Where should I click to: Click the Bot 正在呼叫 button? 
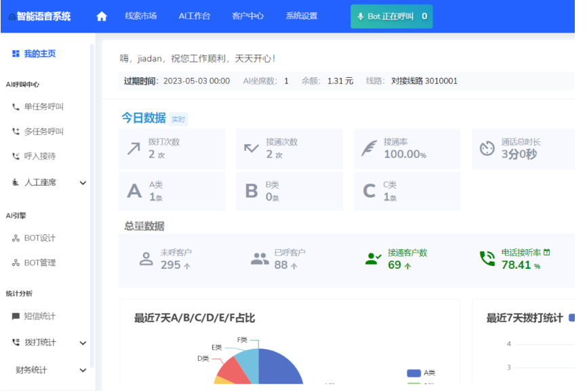(x=391, y=14)
